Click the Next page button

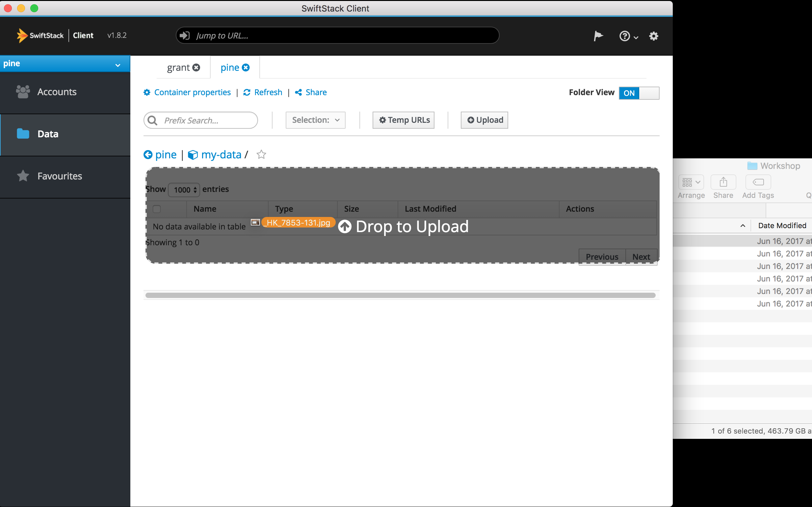pos(641,257)
